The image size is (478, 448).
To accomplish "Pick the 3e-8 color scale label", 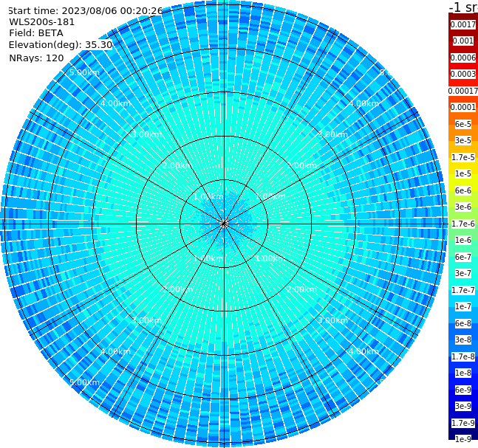I will click(x=463, y=340).
